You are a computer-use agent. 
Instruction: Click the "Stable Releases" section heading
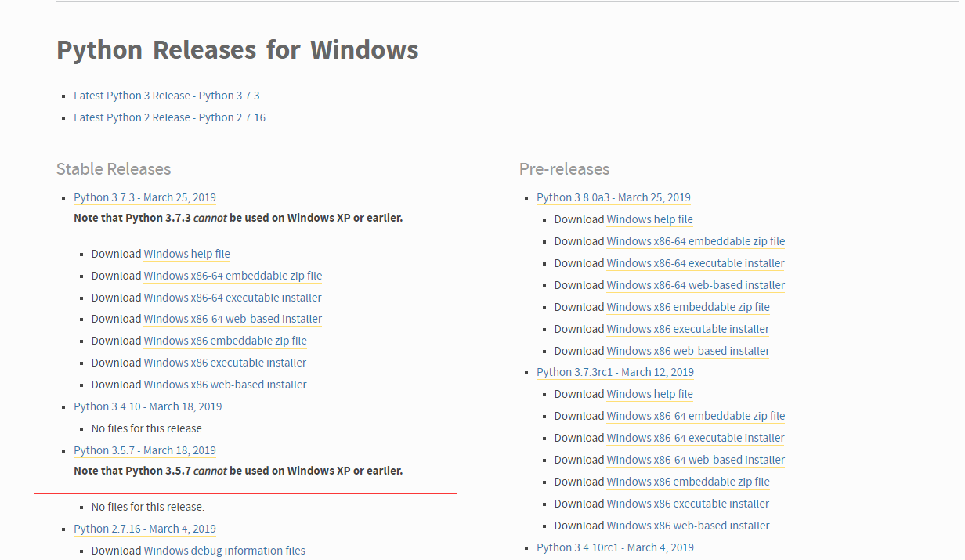(114, 169)
